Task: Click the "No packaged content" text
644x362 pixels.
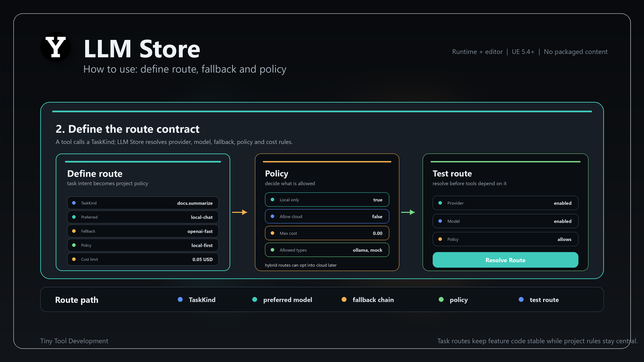Action: click(x=576, y=52)
